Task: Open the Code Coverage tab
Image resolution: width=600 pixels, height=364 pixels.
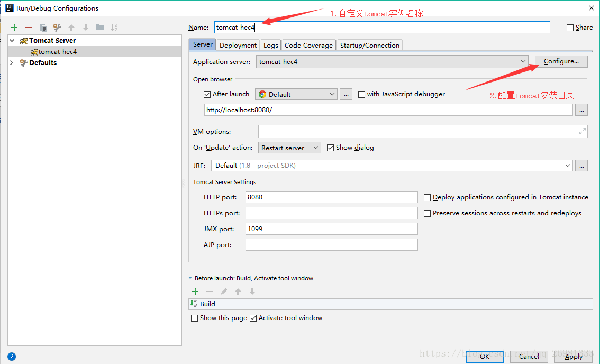Action: [x=308, y=45]
